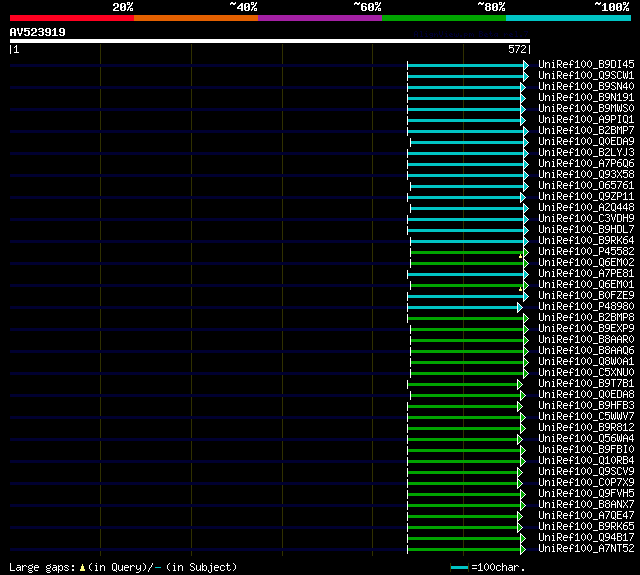Click the UniRef100_Q8W0A1 label
The height and width of the screenshot is (575, 640).
click(x=586, y=362)
